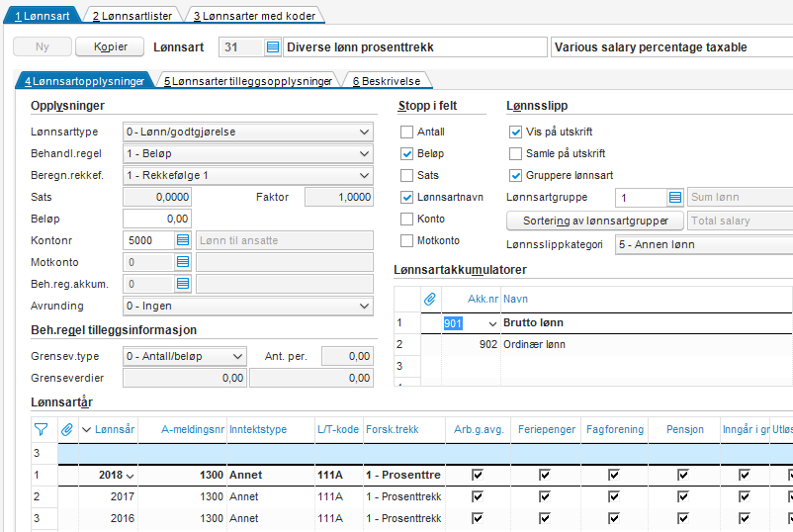
Task: Uncheck Vis på utskrift checkbox
Action: pyautogui.click(x=515, y=132)
